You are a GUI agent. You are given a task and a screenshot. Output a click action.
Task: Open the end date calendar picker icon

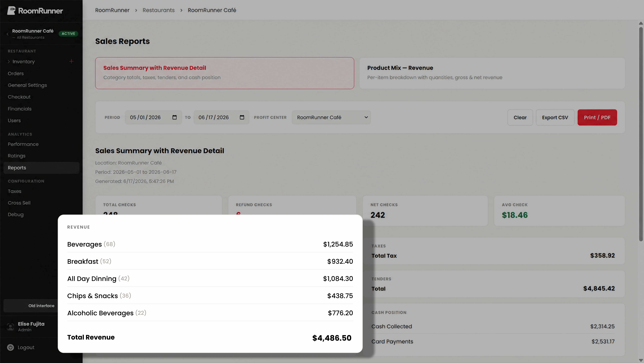pyautogui.click(x=242, y=117)
